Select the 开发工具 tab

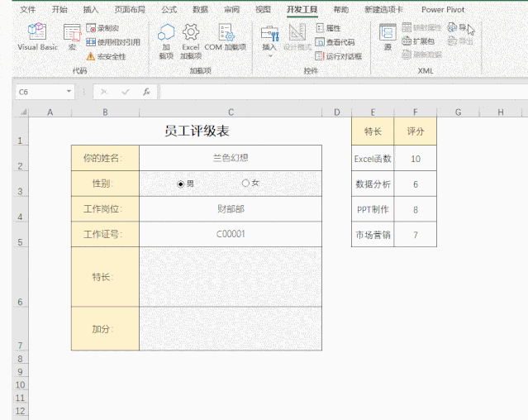click(302, 9)
